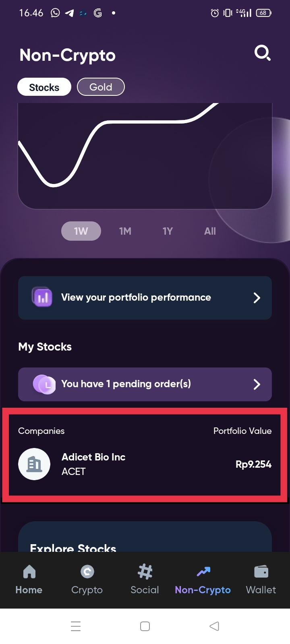Open search with the magnifier icon
This screenshot has height=644, width=290.
(x=262, y=53)
